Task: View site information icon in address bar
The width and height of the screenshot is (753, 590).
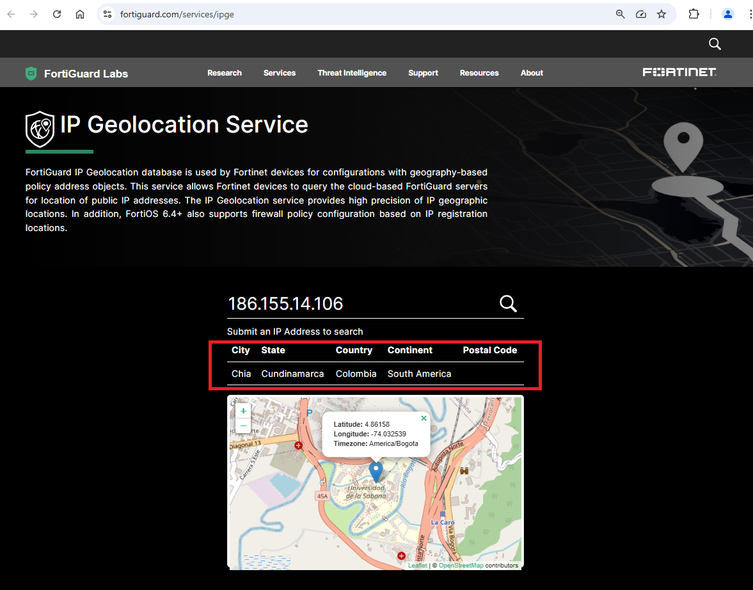Action: pyautogui.click(x=108, y=14)
